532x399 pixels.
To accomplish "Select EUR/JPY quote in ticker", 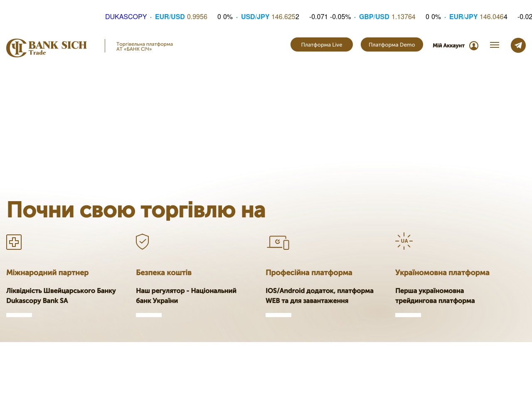I will click(x=463, y=17).
